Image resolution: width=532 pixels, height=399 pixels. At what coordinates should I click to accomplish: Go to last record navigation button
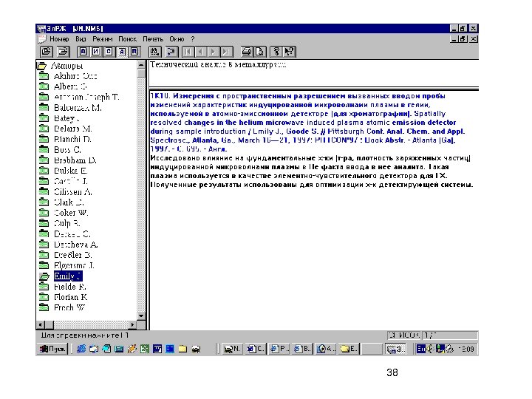coord(226,52)
